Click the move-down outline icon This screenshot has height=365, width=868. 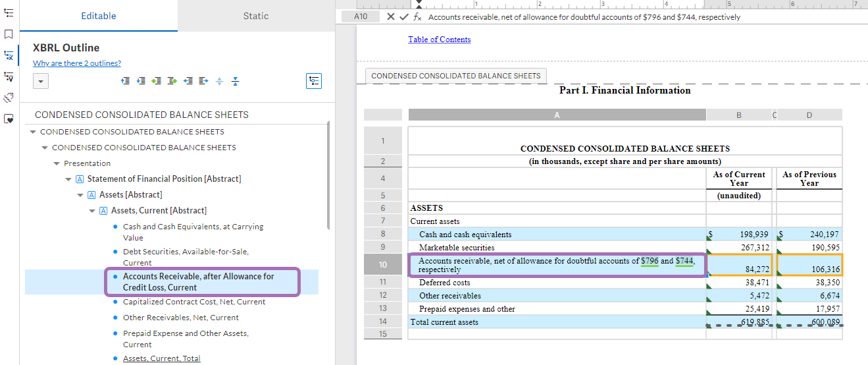pyautogui.click(x=141, y=81)
